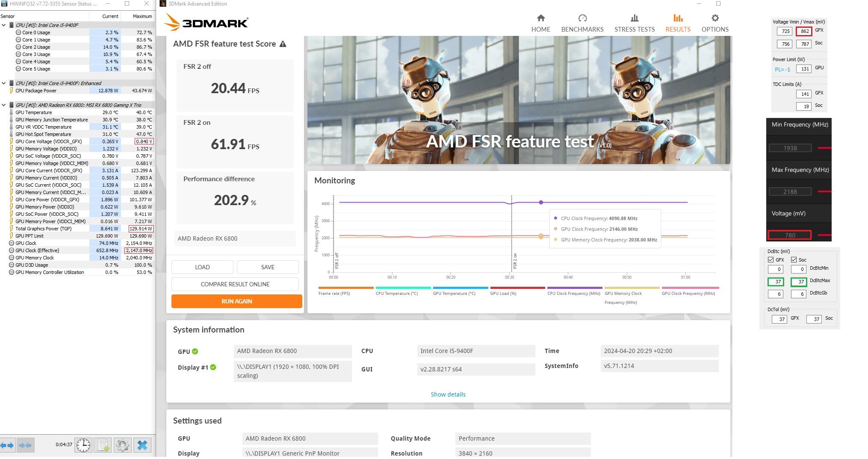Open the Show details link
This screenshot has height=459, width=868.
click(448, 394)
